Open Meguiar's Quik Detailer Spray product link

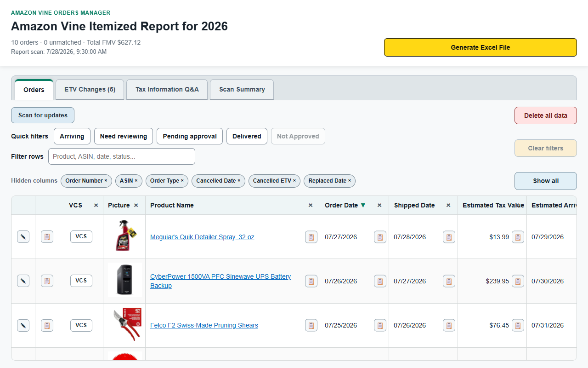[x=202, y=237]
